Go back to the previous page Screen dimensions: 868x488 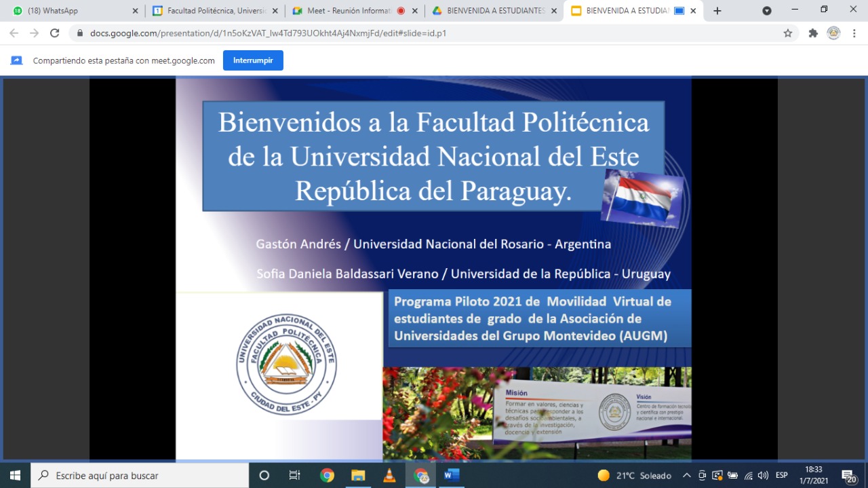tap(14, 33)
